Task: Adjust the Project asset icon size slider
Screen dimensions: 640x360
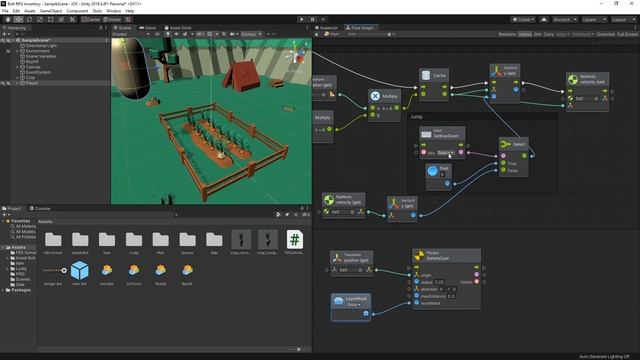Action: [x=298, y=349]
